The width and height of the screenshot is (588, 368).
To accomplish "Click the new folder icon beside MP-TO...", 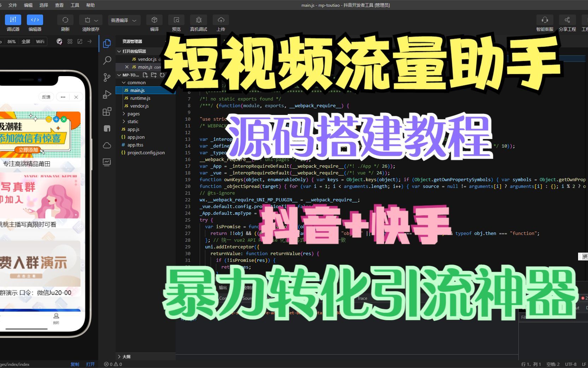I will [154, 75].
